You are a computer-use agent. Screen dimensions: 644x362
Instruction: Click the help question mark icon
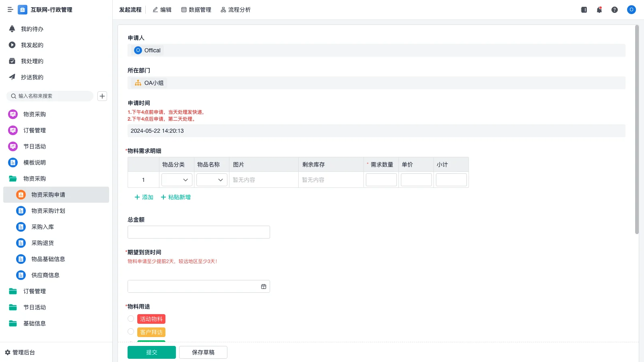pyautogui.click(x=614, y=10)
